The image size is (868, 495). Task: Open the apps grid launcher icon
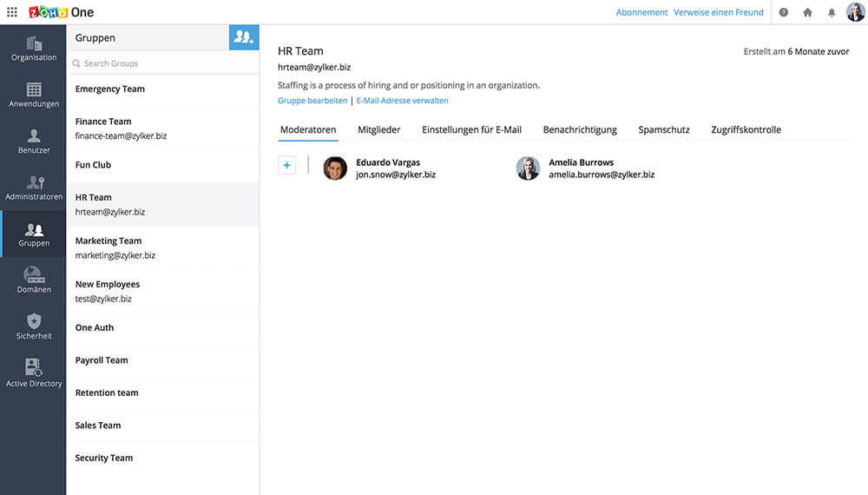(x=12, y=12)
